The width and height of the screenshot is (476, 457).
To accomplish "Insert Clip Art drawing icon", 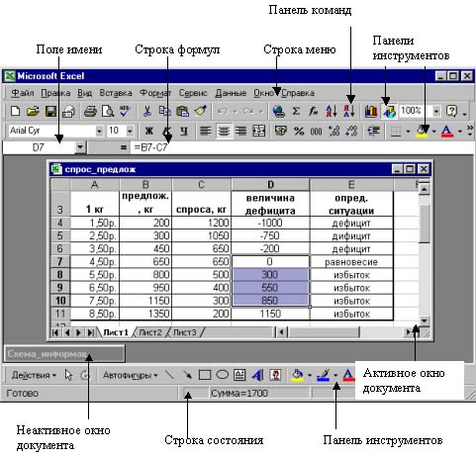I will tap(275, 375).
